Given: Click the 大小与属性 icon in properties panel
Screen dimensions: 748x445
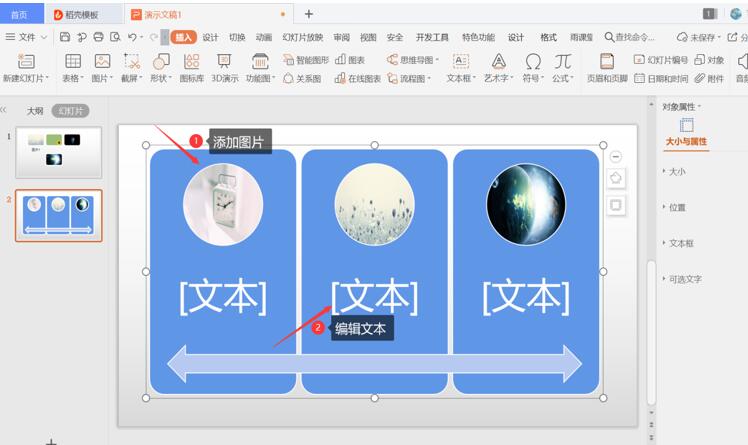Looking at the screenshot, I should point(686,125).
